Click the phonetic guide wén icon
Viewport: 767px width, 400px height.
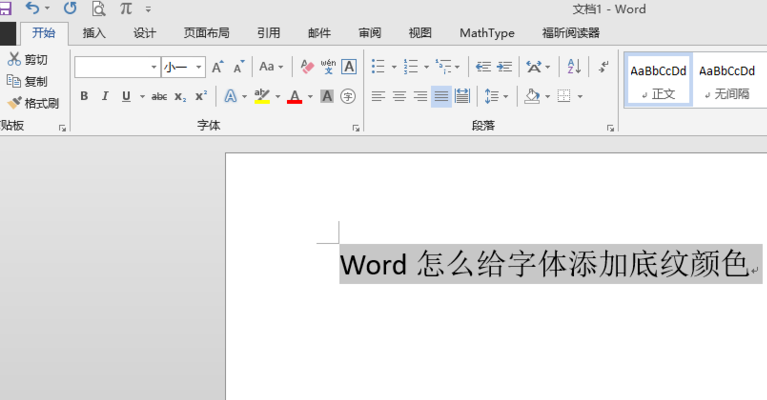pyautogui.click(x=328, y=67)
